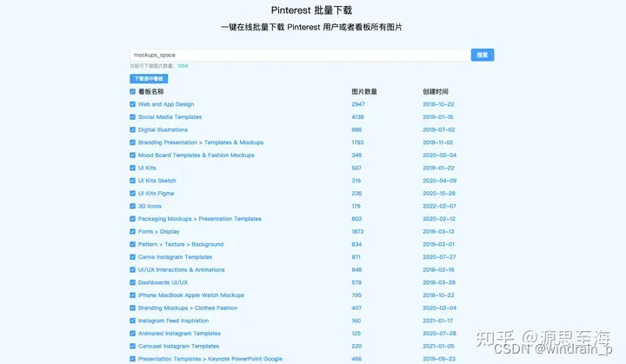The image size is (626, 364).
Task: Open Presentation Templates > Keynote PowerPoint Google
Action: tap(210, 359)
